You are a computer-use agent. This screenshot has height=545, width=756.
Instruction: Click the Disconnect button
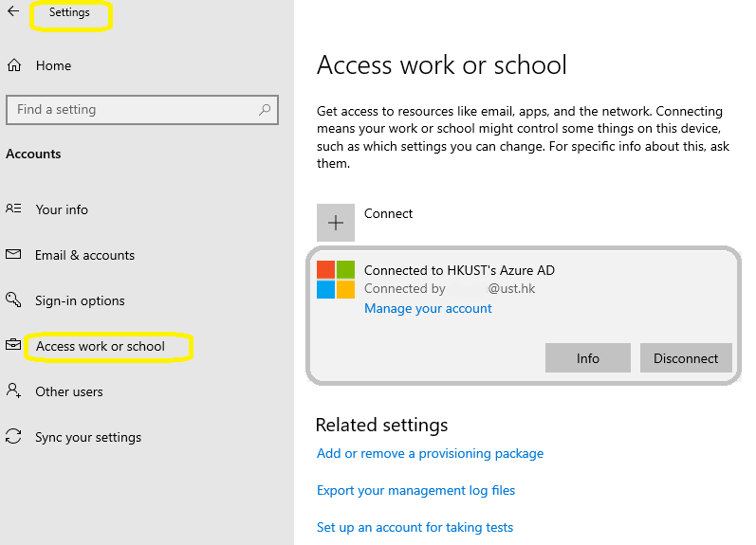coord(686,358)
